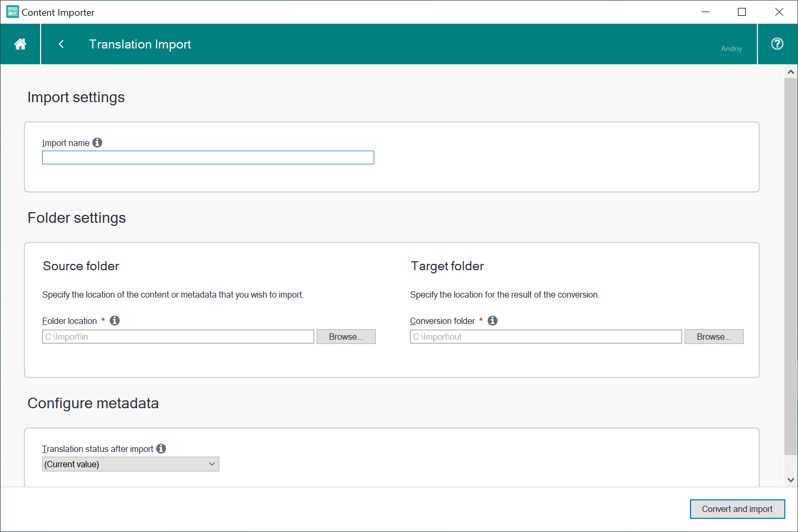Show info tooltip for Conversion folder
This screenshot has width=798, height=532.
coord(493,321)
